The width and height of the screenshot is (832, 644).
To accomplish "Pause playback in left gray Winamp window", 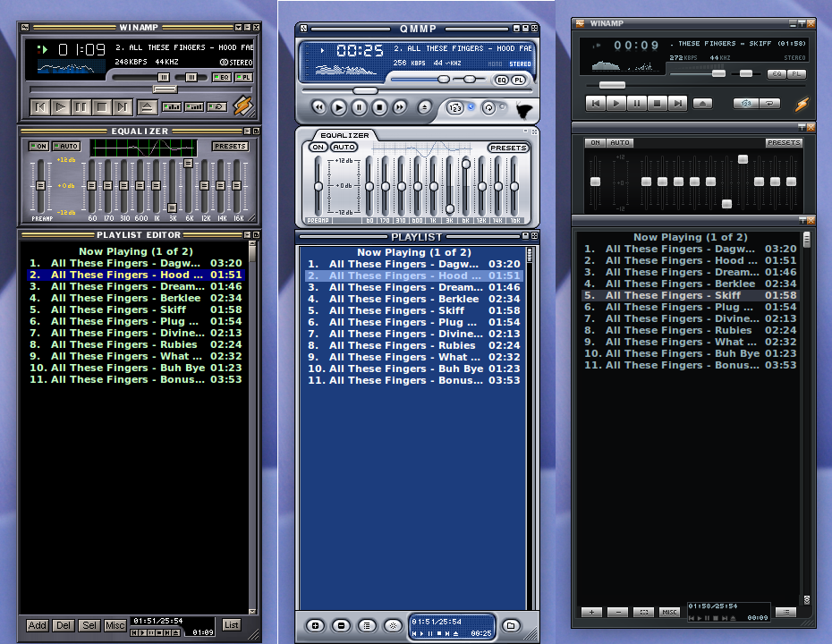I will pos(81,107).
